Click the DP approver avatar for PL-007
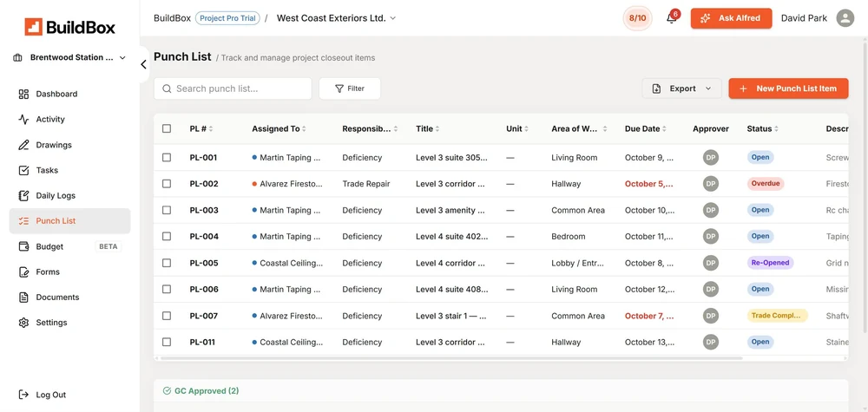This screenshot has width=868, height=412. click(711, 316)
